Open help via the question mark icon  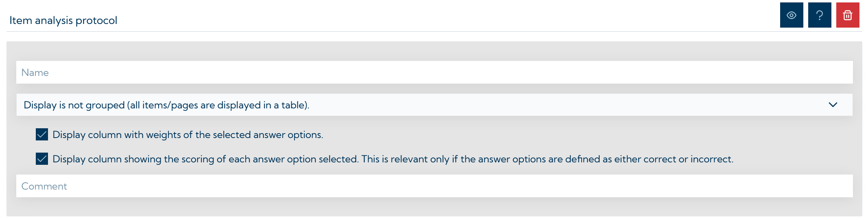click(x=819, y=15)
